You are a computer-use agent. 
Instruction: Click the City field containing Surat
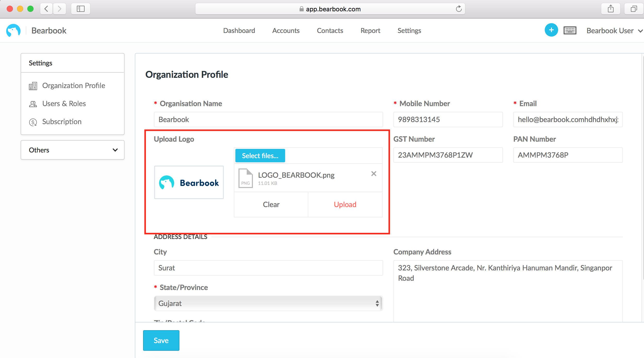point(268,268)
